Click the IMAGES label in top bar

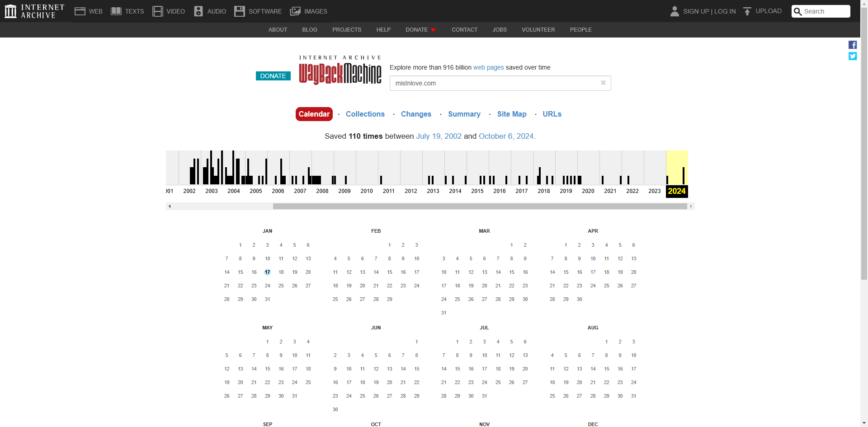[316, 11]
